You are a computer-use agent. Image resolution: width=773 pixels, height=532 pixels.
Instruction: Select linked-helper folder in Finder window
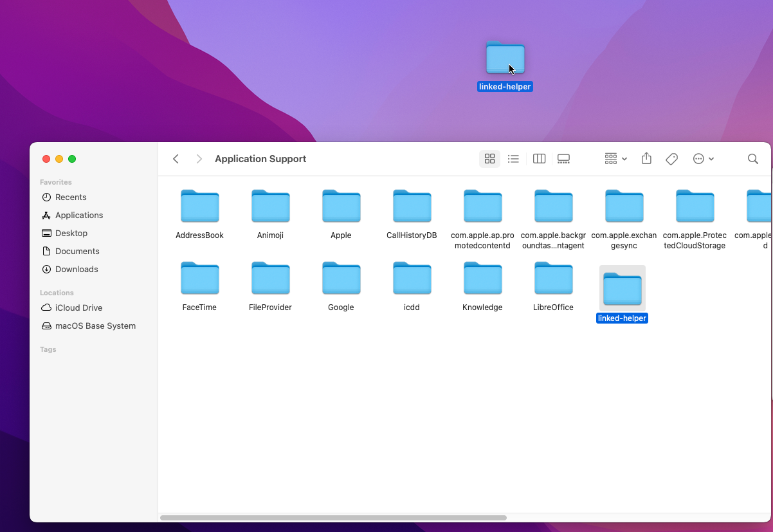(623, 289)
